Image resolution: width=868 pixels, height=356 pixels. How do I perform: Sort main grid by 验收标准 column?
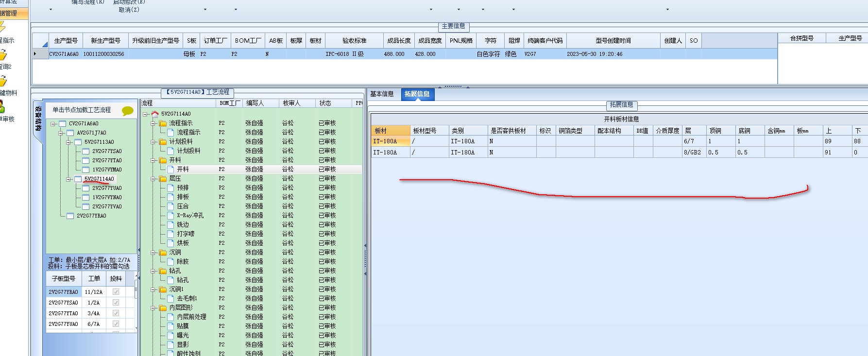pyautogui.click(x=355, y=41)
